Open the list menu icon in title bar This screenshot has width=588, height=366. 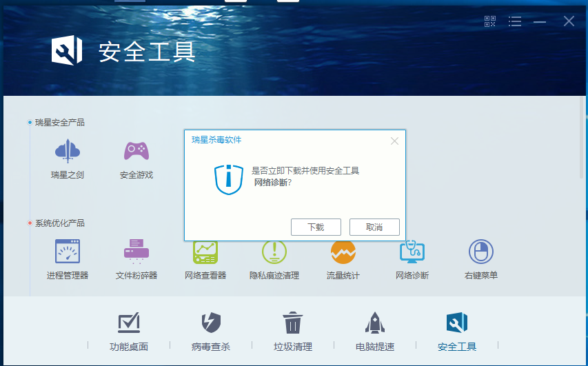515,21
